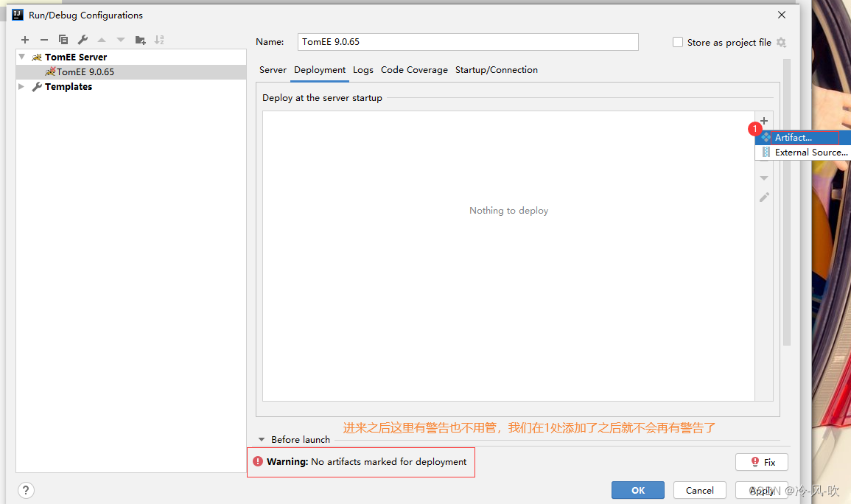Remove selected configuration with minus icon

tap(44, 40)
